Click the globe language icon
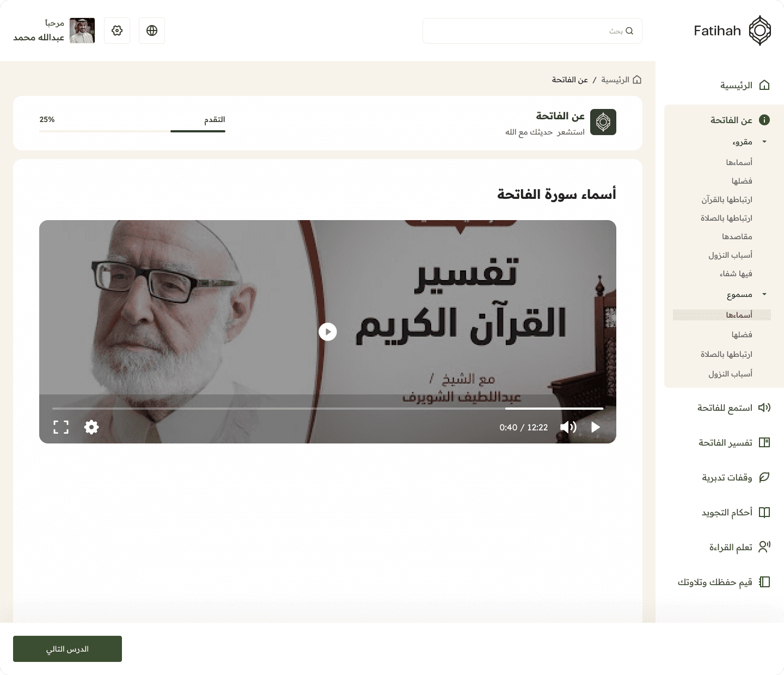Viewport: 784px width, 675px height. pyautogui.click(x=152, y=31)
